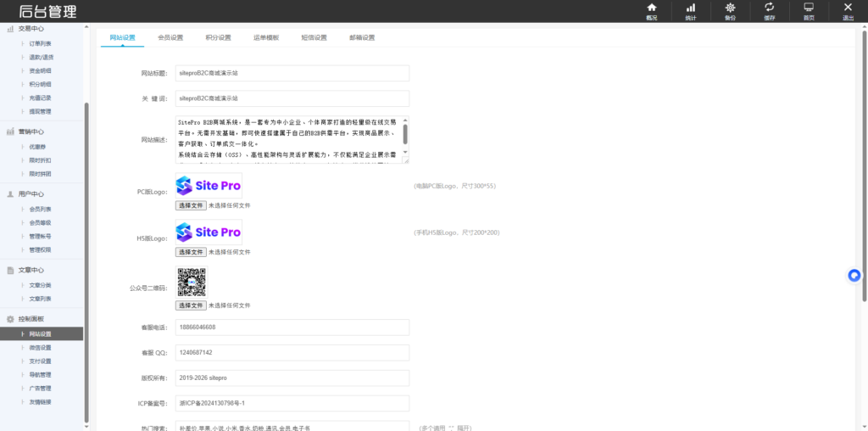Open 充值记录 in sidebar
The image size is (868, 431).
[40, 98]
